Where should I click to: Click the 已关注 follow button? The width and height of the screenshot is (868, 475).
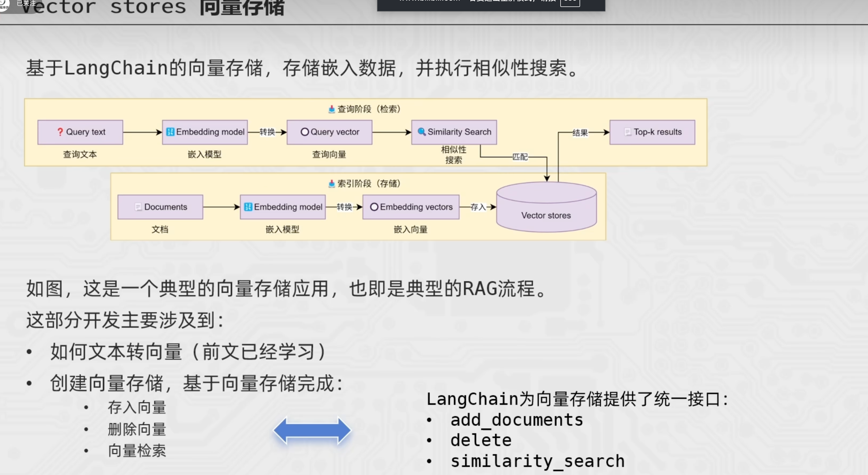click(26, 3)
